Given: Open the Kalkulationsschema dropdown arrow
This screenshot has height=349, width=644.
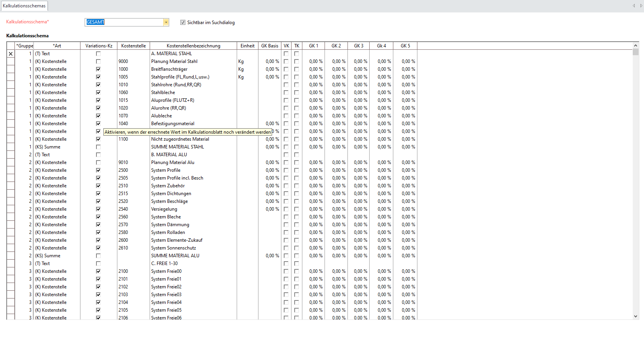Looking at the screenshot, I should (166, 23).
